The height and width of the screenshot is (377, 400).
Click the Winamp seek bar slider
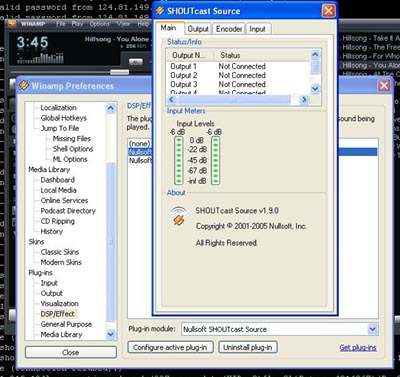click(119, 72)
